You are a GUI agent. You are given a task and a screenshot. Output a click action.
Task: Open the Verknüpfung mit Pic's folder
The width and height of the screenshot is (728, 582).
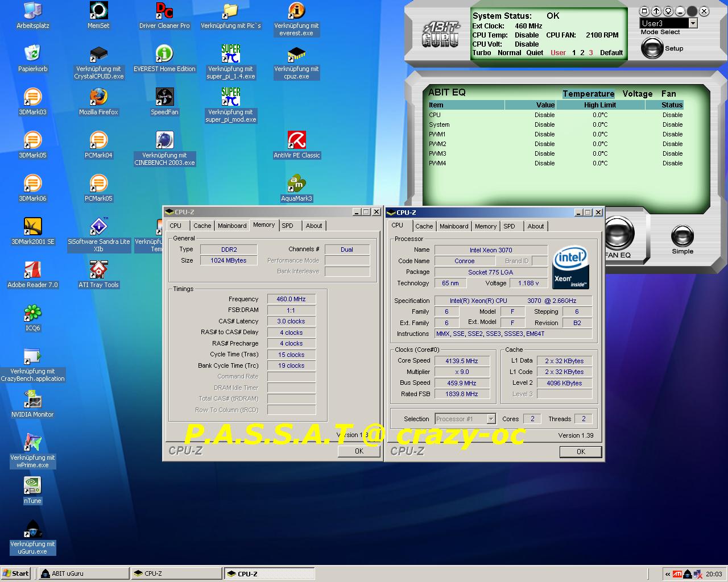coord(230,15)
